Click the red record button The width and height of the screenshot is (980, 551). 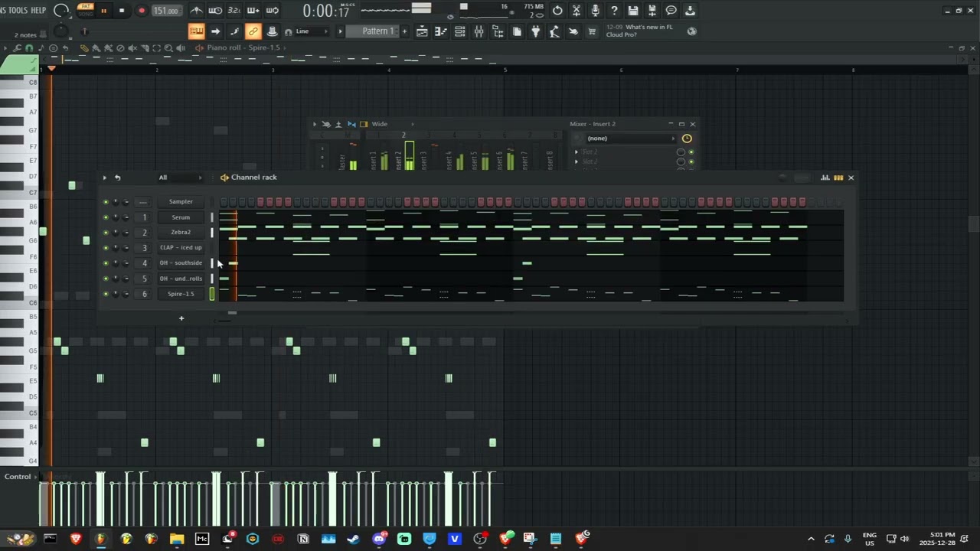[x=142, y=11]
